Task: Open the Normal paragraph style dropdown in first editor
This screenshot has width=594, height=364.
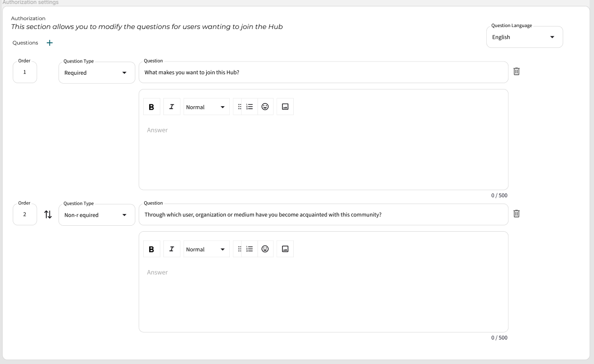Action: click(206, 106)
